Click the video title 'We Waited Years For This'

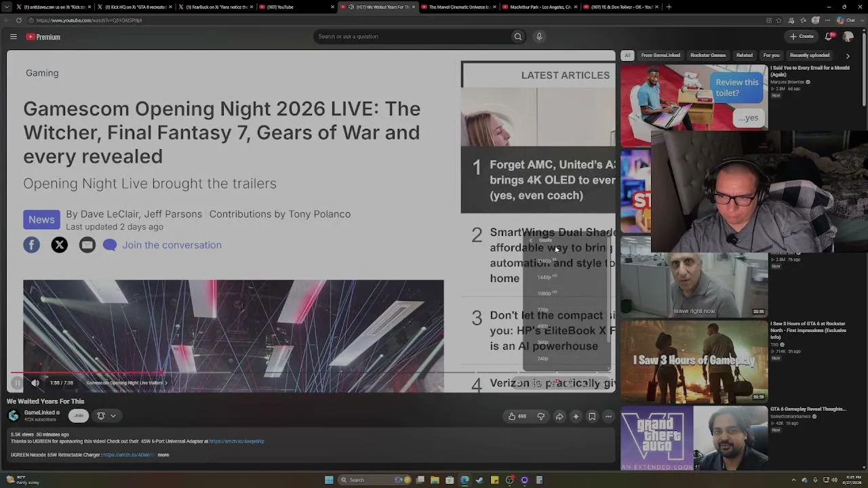(45, 401)
